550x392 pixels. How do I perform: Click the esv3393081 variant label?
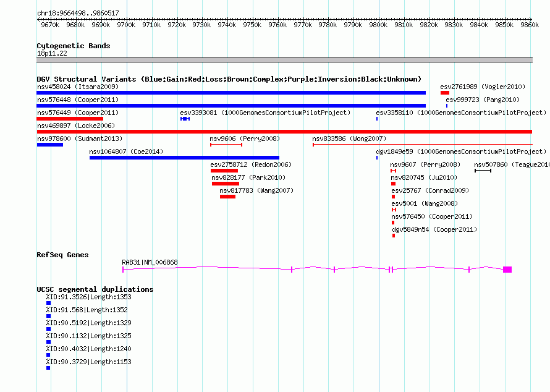265,113
